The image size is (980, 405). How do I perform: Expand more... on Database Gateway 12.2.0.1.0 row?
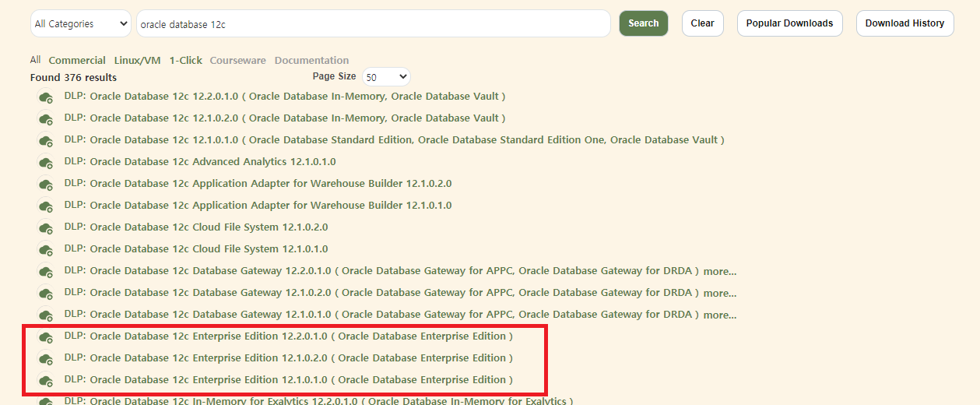pos(720,272)
